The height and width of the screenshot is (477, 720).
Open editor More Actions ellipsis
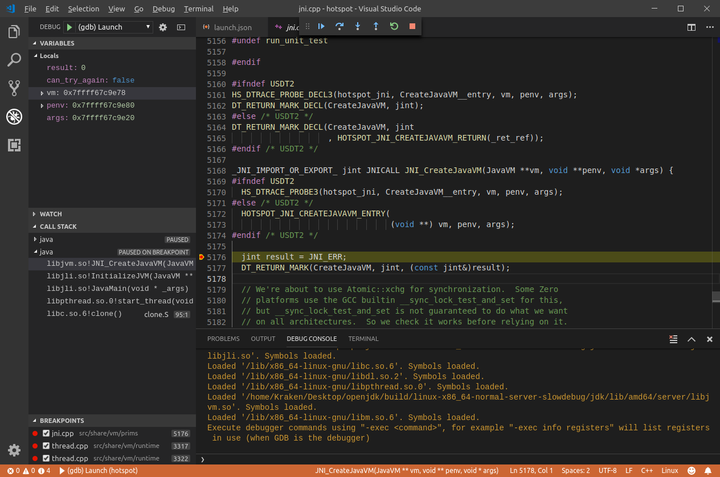(710, 27)
